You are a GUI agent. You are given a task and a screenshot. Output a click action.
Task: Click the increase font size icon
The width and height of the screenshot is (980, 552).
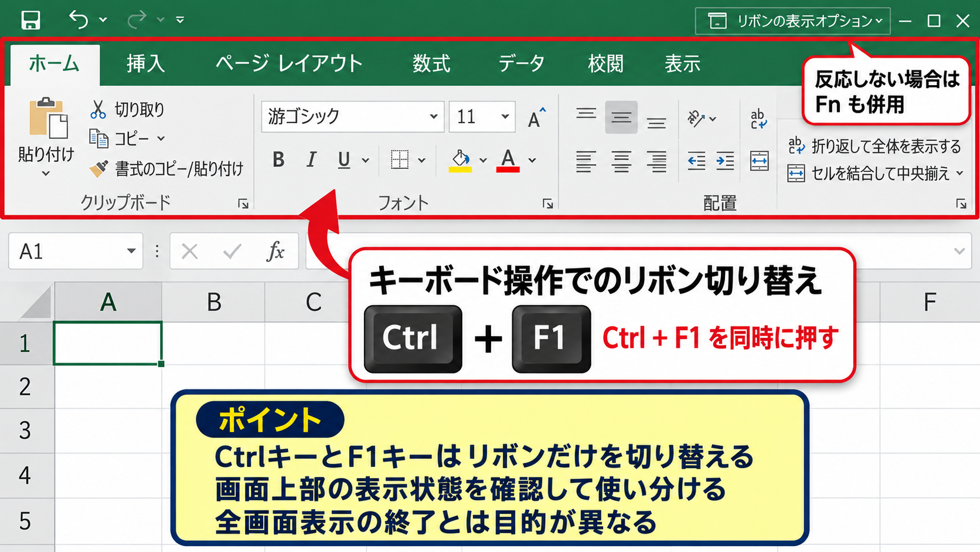(x=536, y=117)
